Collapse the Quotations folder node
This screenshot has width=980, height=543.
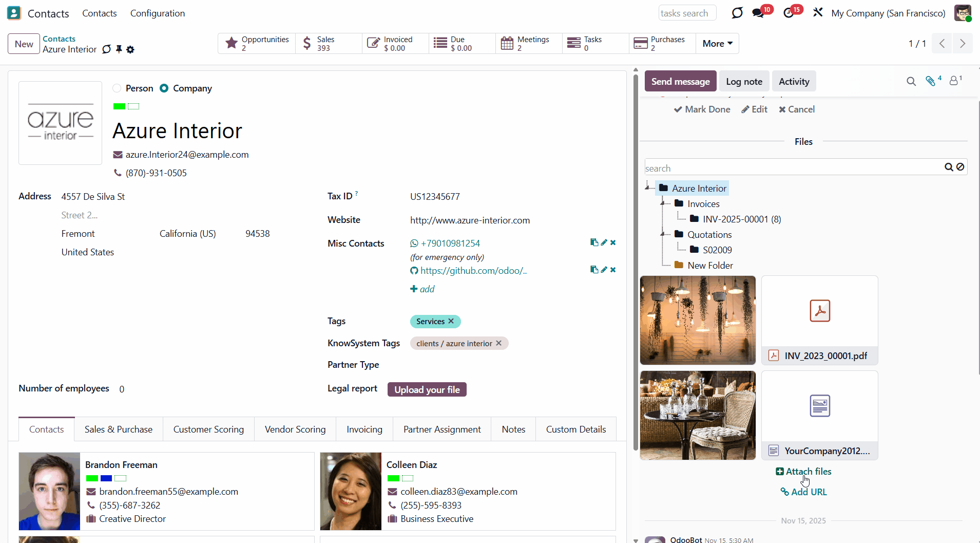tap(663, 234)
